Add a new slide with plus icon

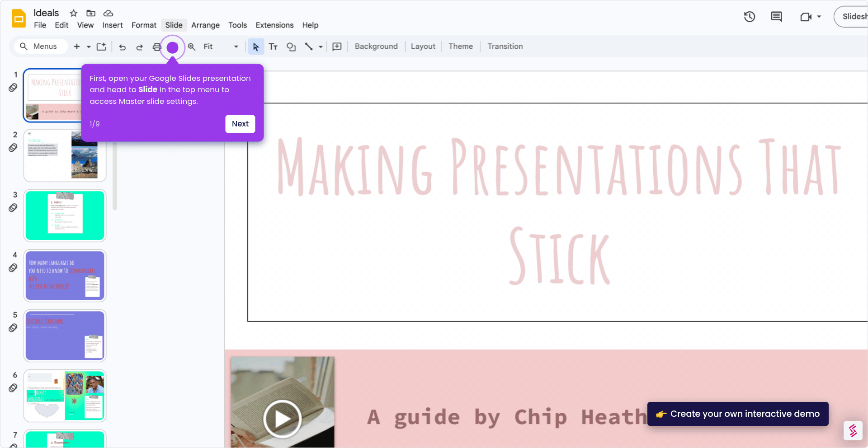pos(77,47)
